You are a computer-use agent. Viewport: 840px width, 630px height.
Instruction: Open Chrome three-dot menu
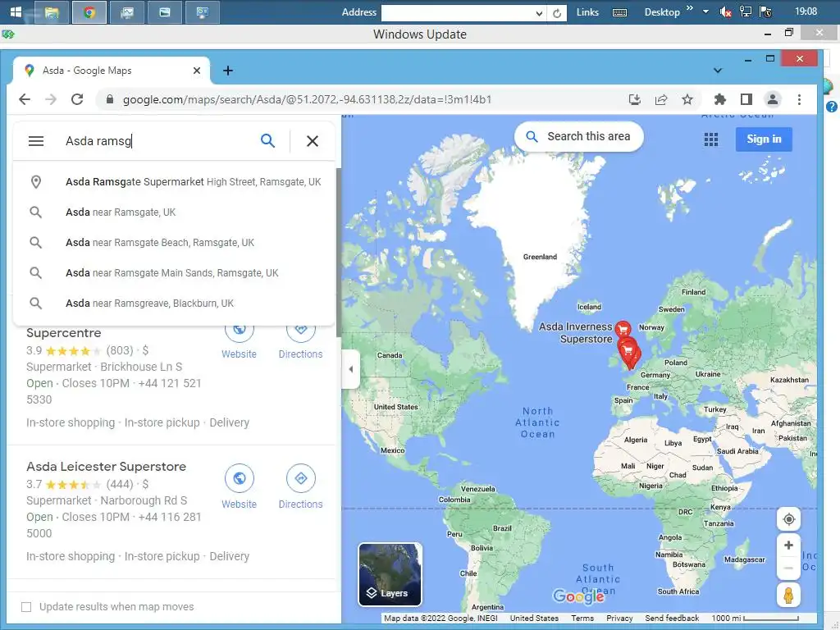(799, 99)
